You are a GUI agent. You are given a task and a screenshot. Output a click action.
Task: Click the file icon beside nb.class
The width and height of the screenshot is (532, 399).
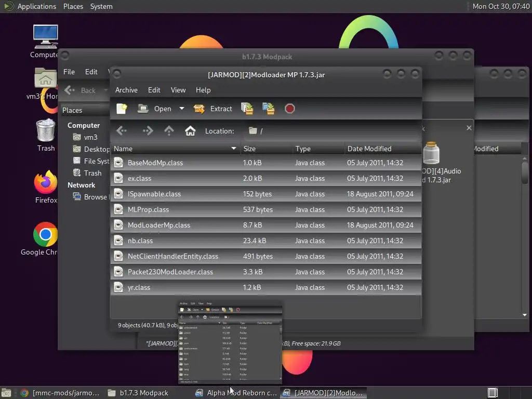(x=118, y=241)
